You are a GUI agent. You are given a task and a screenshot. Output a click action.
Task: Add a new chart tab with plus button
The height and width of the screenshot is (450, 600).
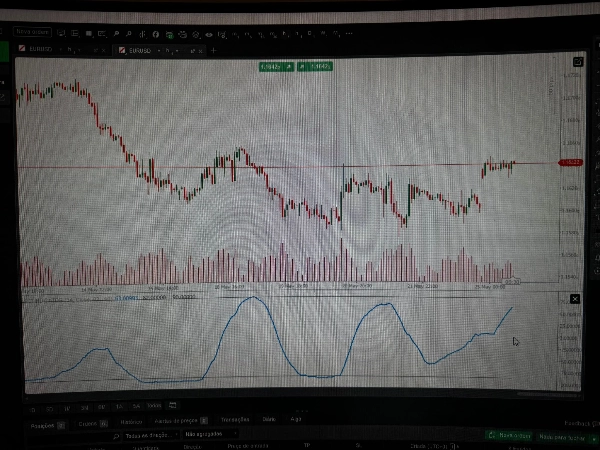point(214,51)
